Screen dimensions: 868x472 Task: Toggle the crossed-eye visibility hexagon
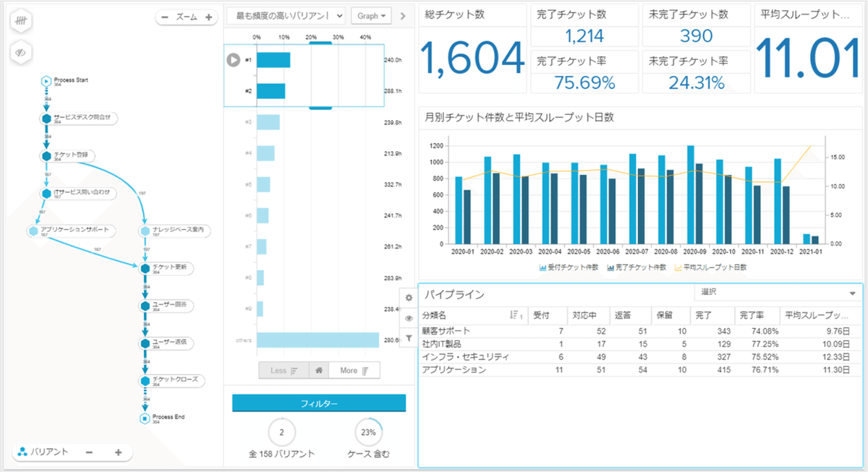[x=22, y=53]
